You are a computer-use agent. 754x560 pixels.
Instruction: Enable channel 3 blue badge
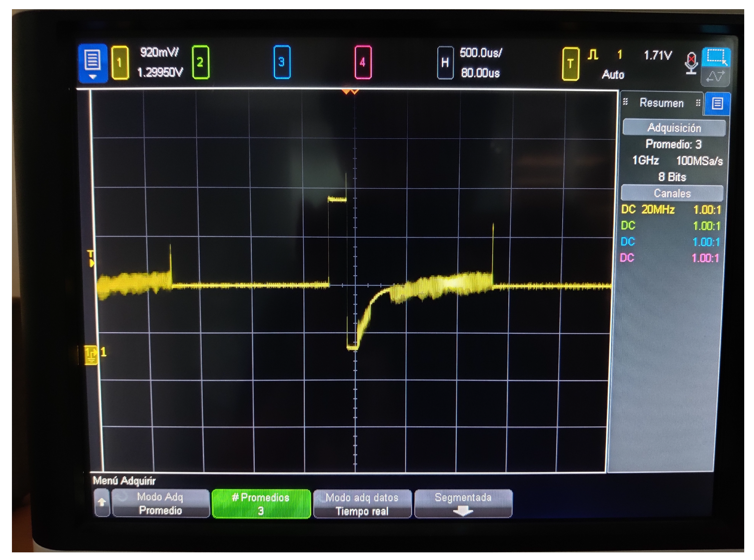coord(282,62)
